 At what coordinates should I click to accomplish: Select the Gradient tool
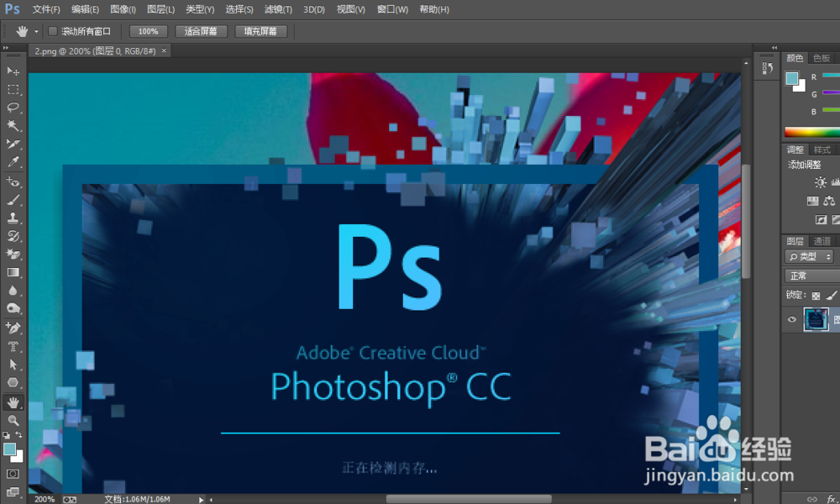click(x=13, y=273)
